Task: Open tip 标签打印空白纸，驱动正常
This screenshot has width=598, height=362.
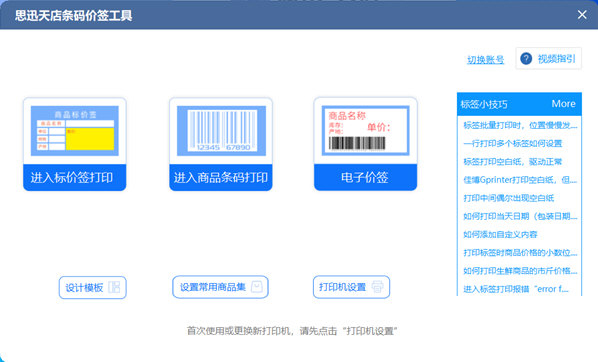Action: [x=513, y=162]
